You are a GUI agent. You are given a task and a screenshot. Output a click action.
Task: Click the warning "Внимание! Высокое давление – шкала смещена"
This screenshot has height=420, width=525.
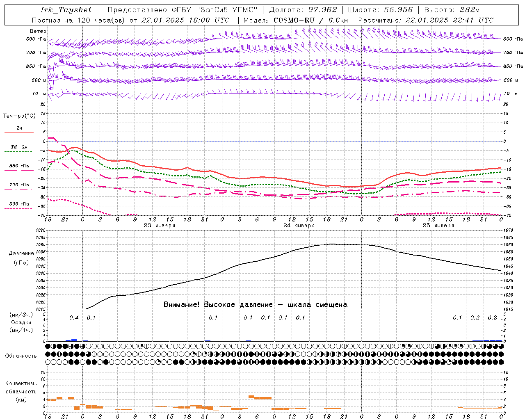pyautogui.click(x=256, y=304)
